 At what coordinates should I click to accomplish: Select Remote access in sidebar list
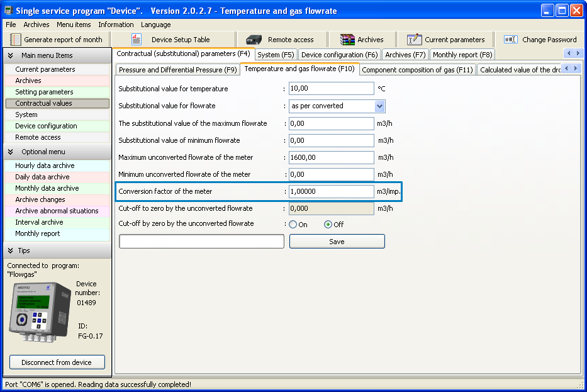57,137
